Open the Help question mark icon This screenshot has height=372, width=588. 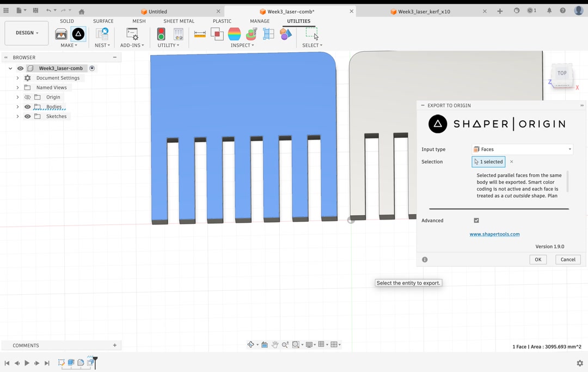coord(562,11)
